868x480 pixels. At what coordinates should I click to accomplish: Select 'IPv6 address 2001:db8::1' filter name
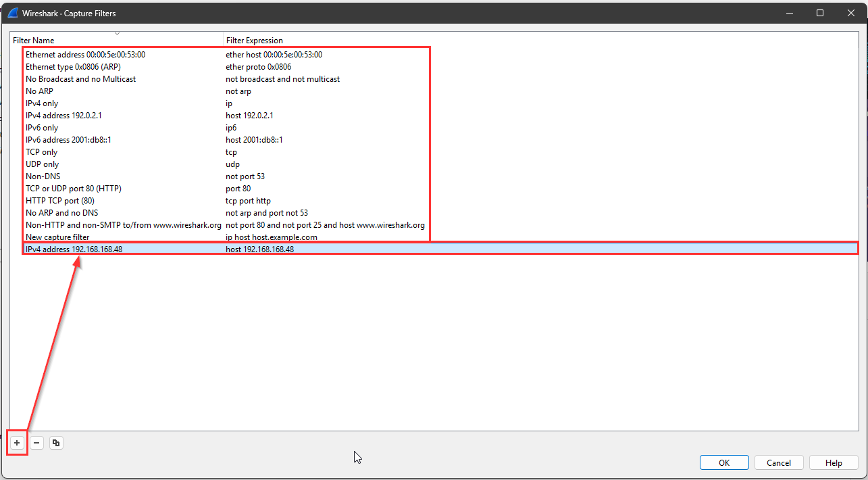(x=68, y=140)
